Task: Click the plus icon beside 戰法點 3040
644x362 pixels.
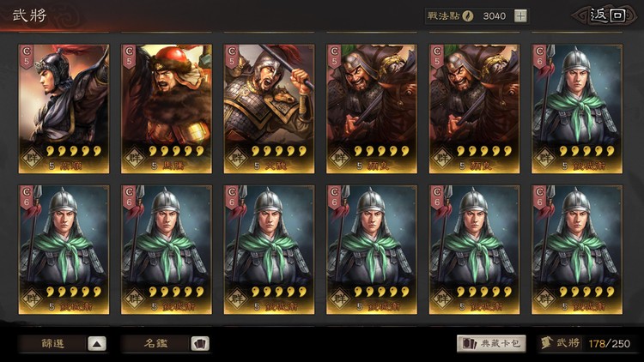Action: pyautogui.click(x=520, y=16)
